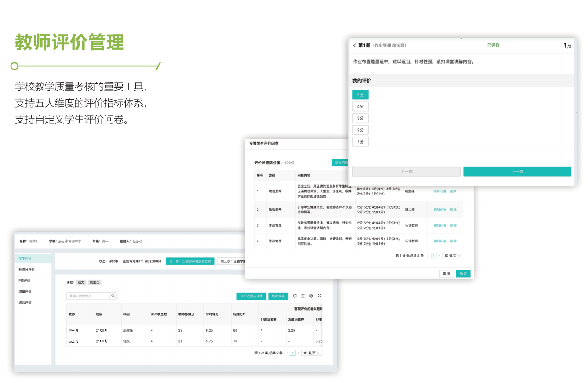588x383 pixels.
Task: Select the 4分 rating option
Action: pos(360,107)
